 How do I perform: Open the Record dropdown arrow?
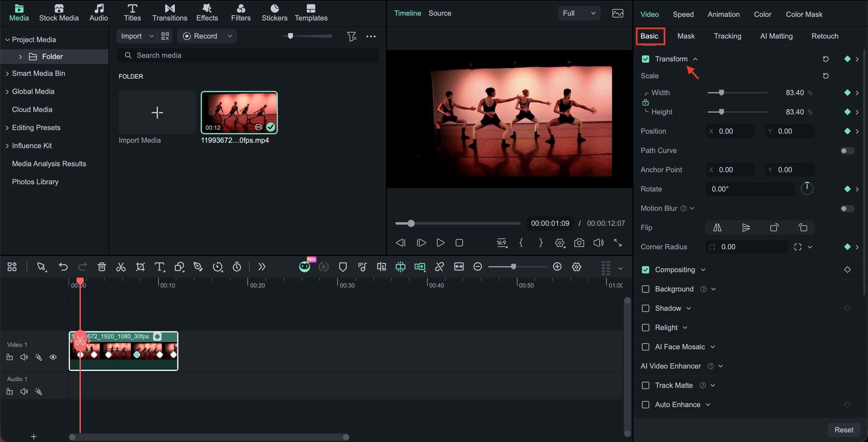click(x=229, y=36)
